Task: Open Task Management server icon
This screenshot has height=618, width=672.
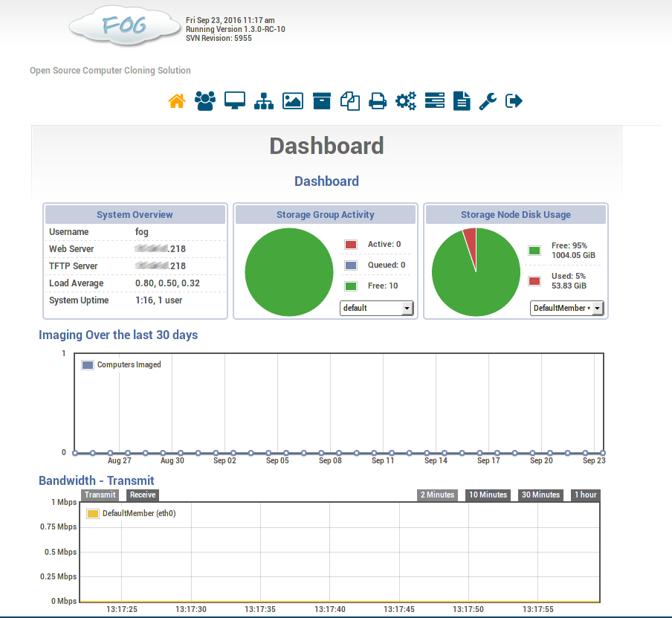Action: point(434,101)
